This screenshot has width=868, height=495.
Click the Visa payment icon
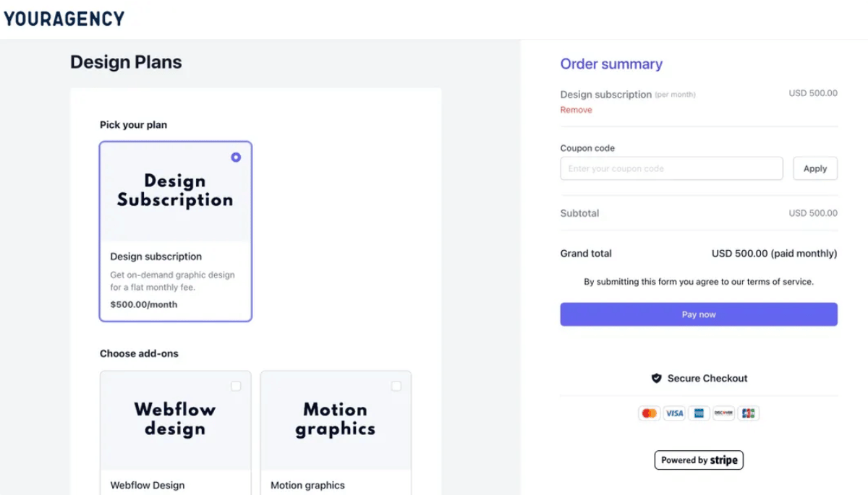click(x=674, y=413)
